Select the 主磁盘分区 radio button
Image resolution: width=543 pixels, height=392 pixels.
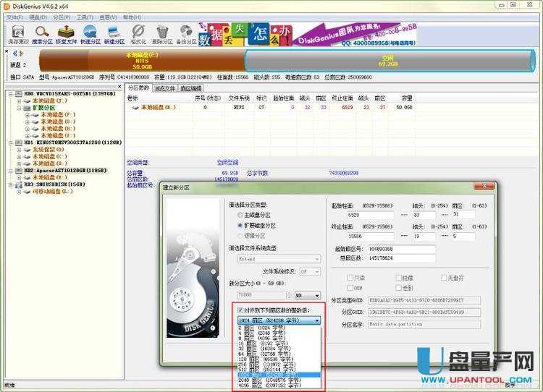[240, 215]
